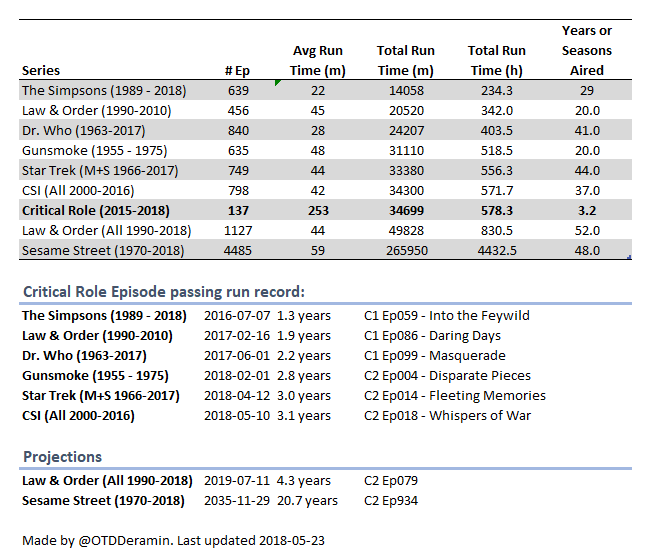The image size is (651, 549).
Task: Click table resize handle below Sesame Street row
Action: 629,258
